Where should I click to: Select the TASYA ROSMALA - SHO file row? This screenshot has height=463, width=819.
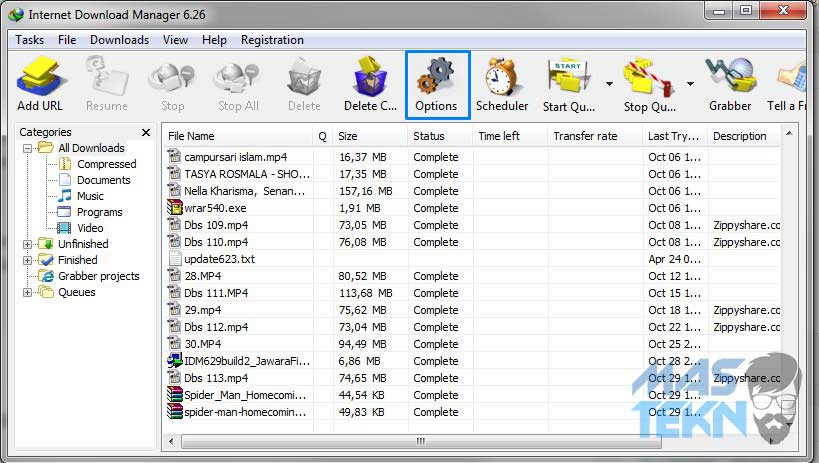pyautogui.click(x=472, y=174)
